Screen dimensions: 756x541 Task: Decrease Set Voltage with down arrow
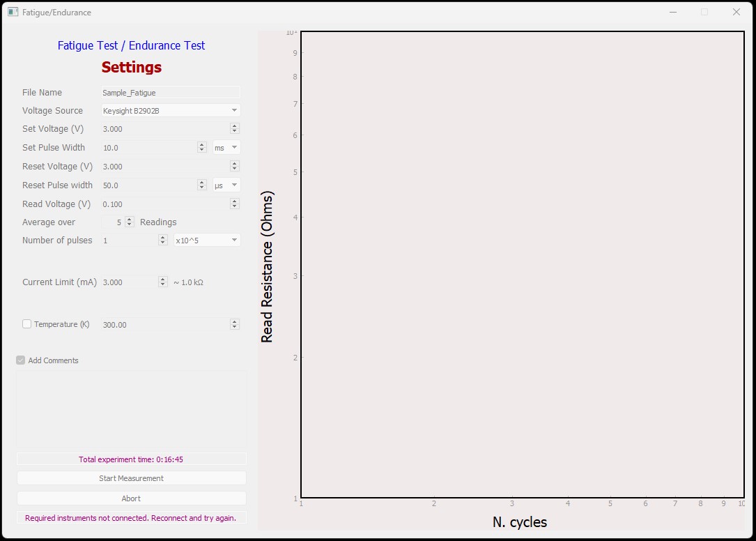pos(234,131)
